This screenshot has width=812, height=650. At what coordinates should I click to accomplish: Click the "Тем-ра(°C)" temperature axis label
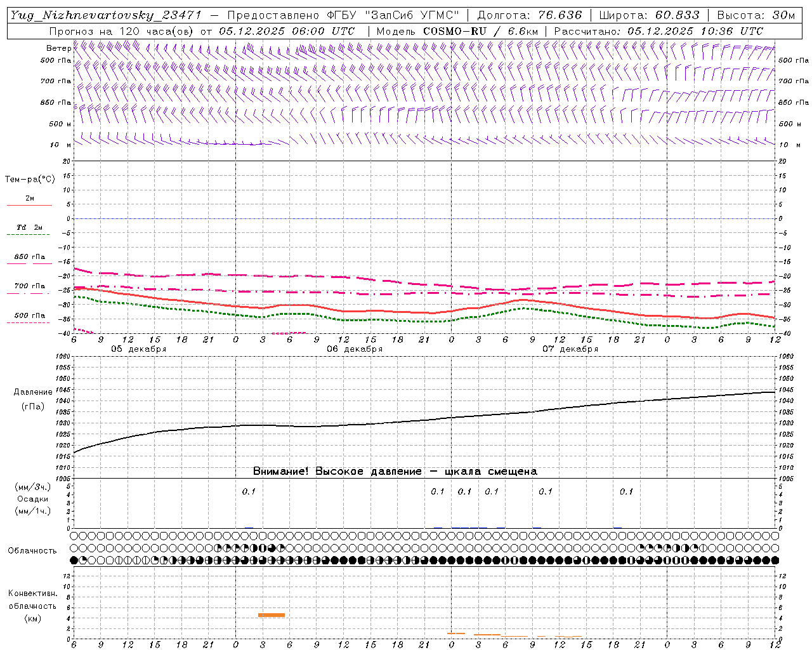click(x=30, y=180)
